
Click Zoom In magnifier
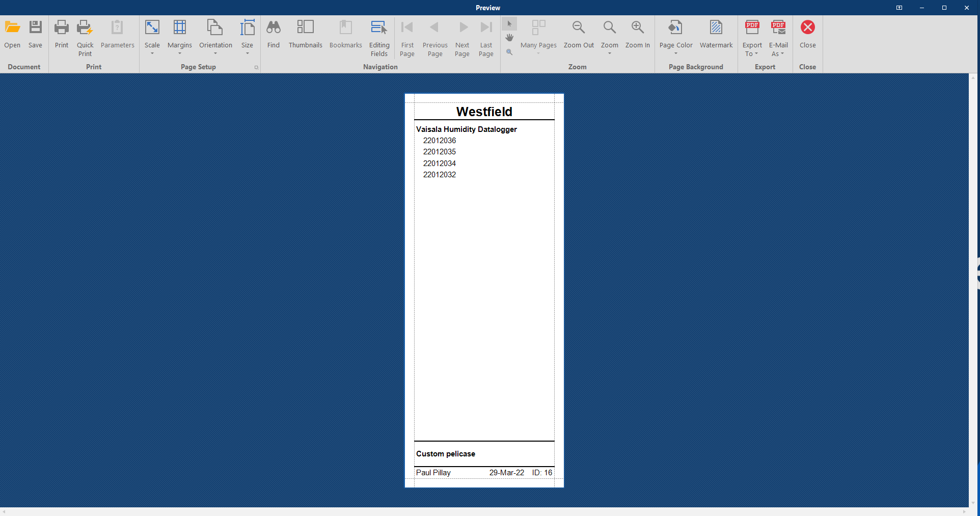tap(638, 28)
